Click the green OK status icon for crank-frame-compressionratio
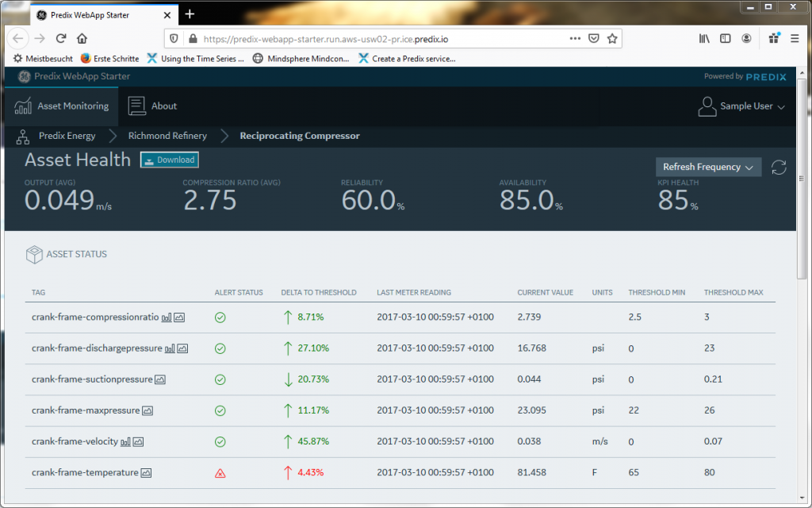 220,317
